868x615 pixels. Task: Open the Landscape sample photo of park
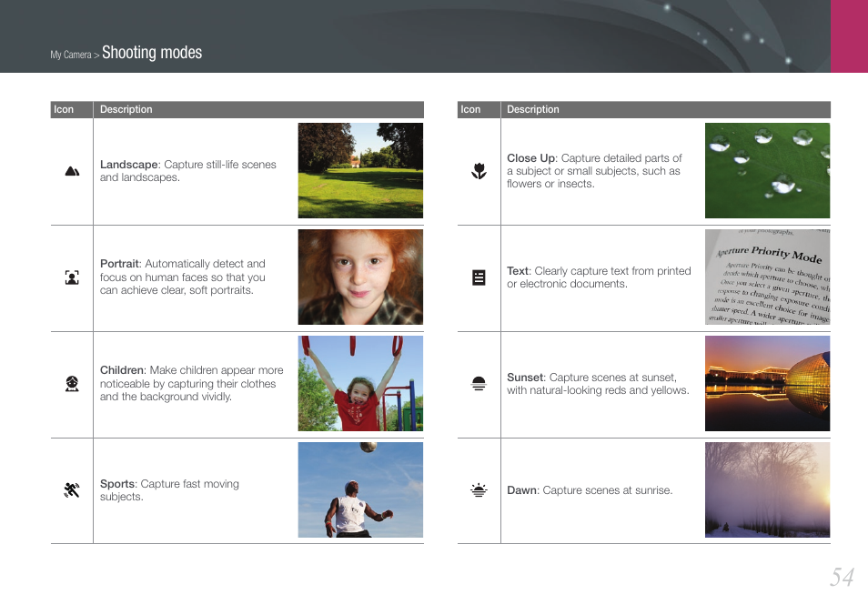360,170
